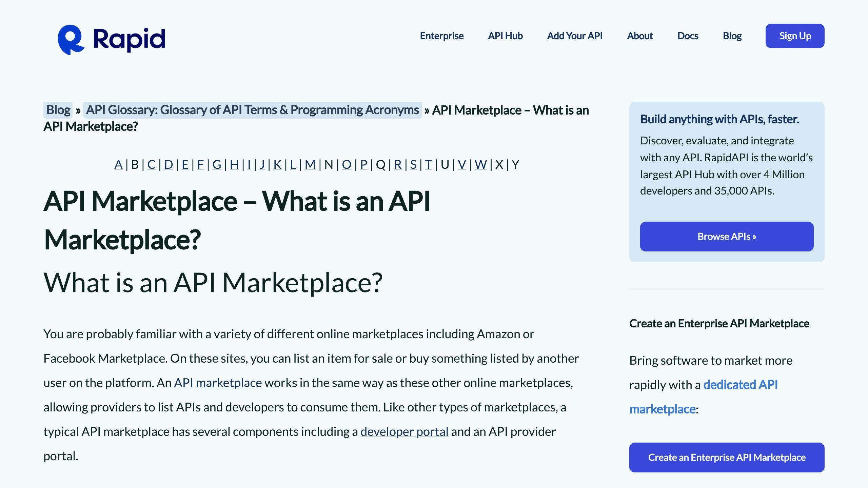
Task: Click Browse APIs button
Action: pyautogui.click(x=727, y=237)
